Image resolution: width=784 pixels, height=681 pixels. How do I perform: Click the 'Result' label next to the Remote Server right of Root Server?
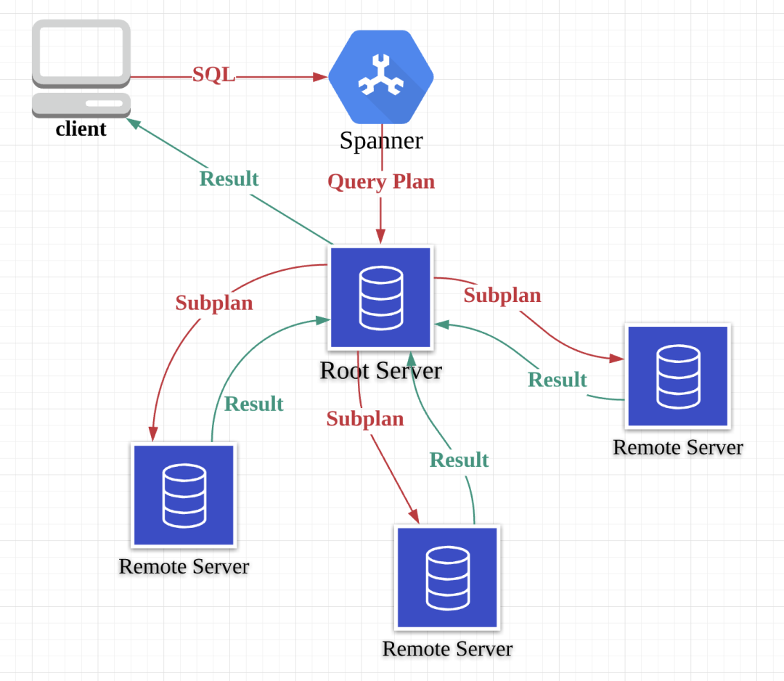[x=558, y=380]
